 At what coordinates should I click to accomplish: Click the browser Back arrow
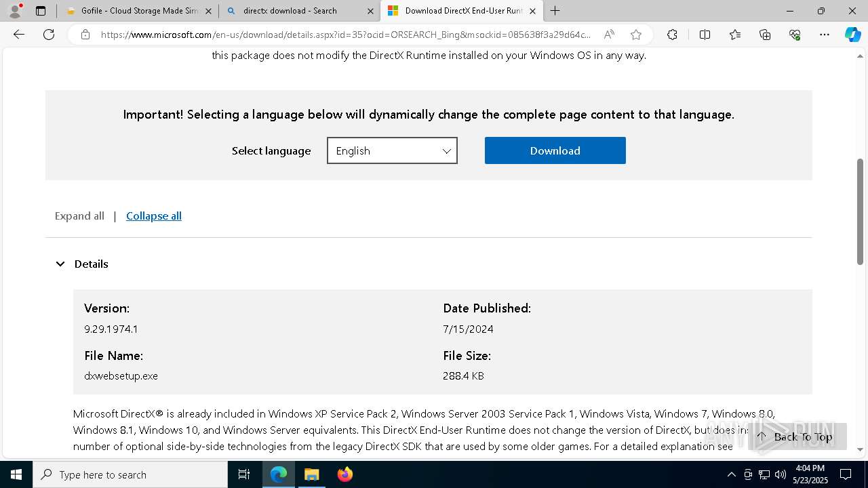coord(19,35)
